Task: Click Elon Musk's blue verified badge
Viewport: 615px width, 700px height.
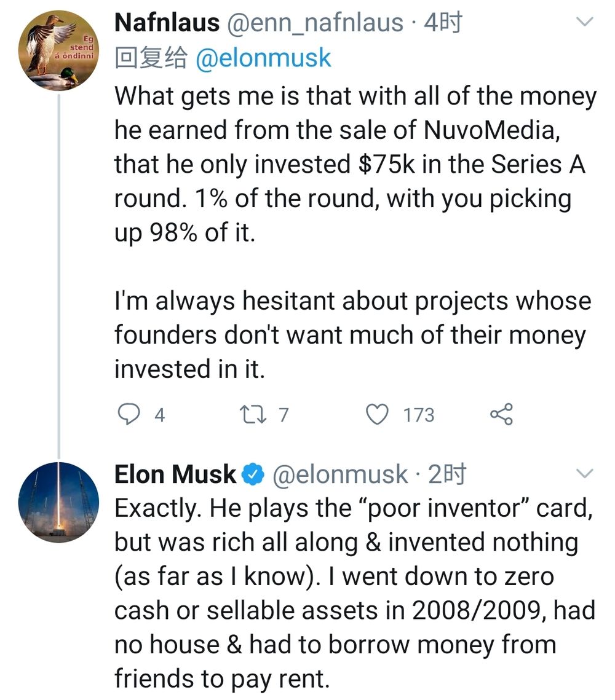Action: (x=253, y=474)
